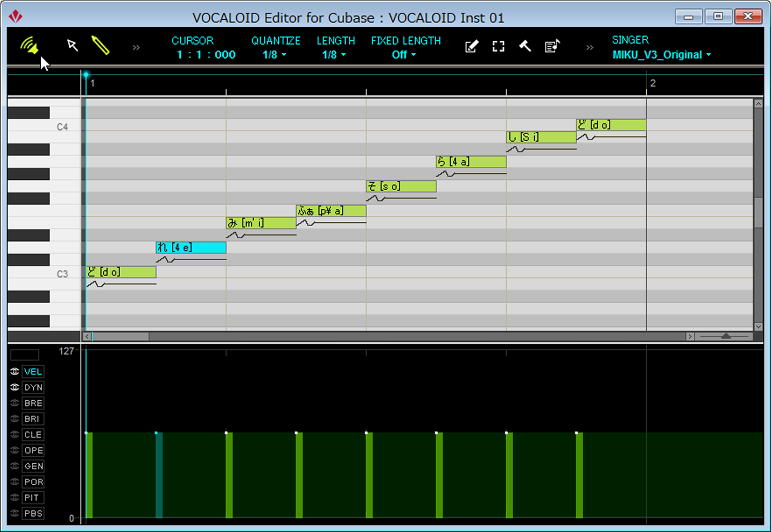Expand hidden tools after the pencil
Image resolution: width=771 pixels, height=532 pixels.
tap(136, 47)
